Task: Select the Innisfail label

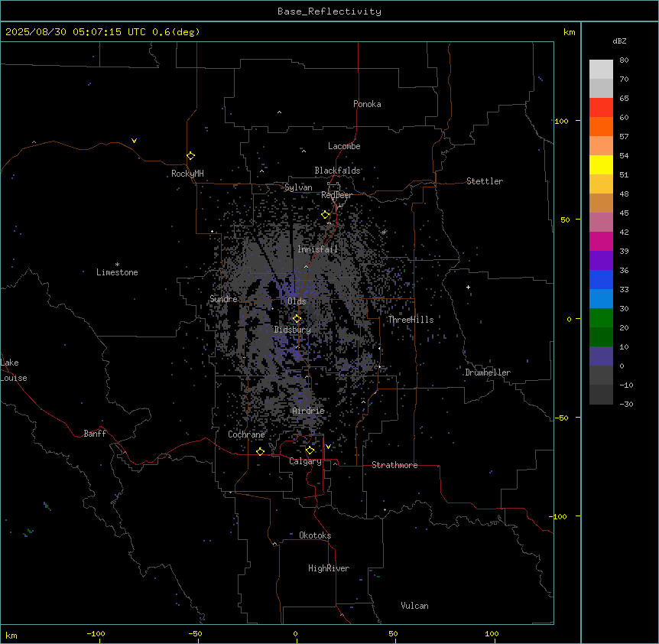Action: point(317,249)
